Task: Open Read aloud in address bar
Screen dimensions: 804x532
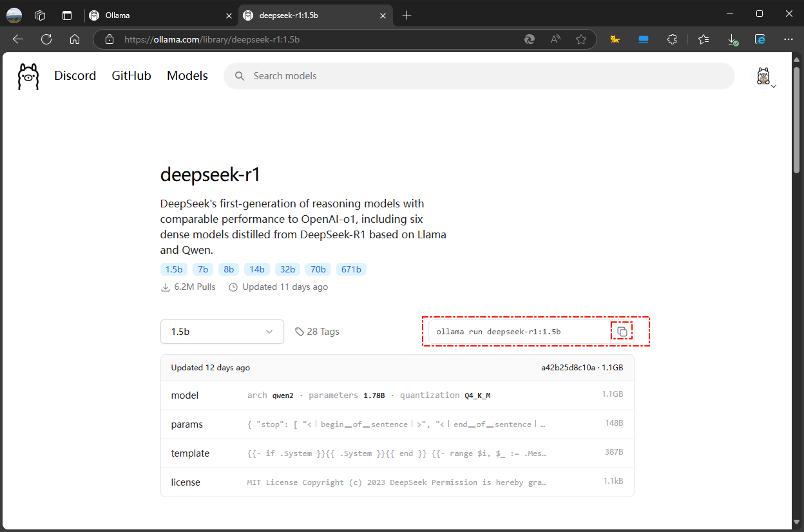Action: tap(555, 39)
